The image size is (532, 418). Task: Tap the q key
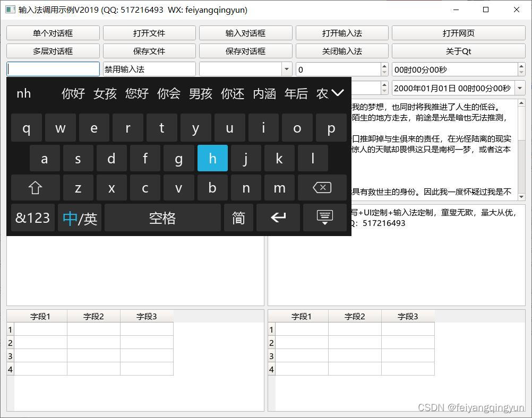pos(26,128)
